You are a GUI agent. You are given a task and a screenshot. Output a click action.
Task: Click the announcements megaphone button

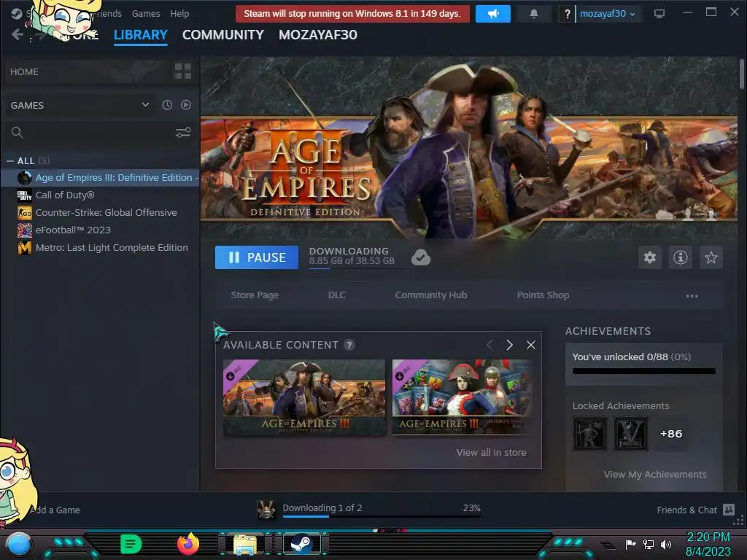coord(493,14)
